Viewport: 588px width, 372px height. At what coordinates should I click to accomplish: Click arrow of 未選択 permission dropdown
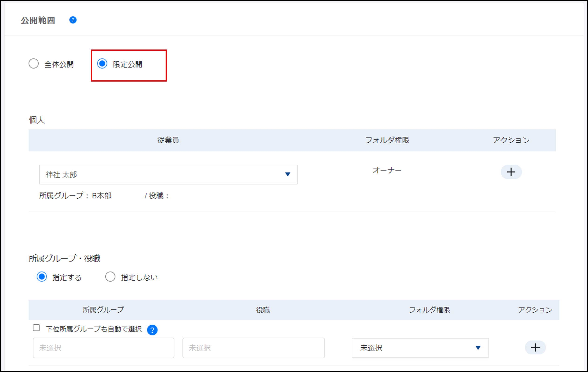pos(478,348)
